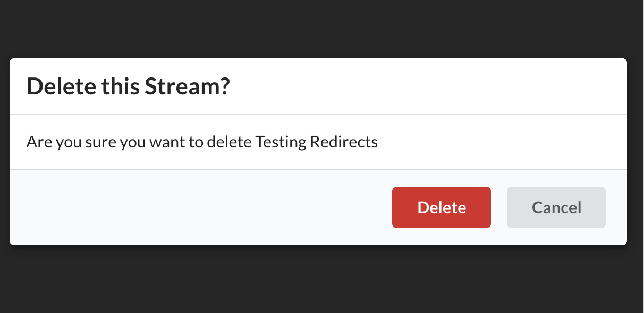The image size is (644, 313).
Task: Abort stream deletion with the Cancel button
Action: 556,207
